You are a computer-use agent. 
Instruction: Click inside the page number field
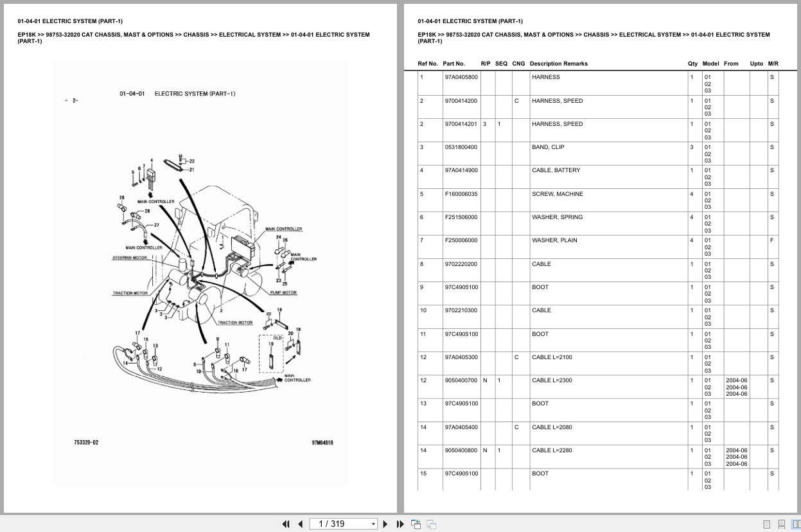point(337,524)
